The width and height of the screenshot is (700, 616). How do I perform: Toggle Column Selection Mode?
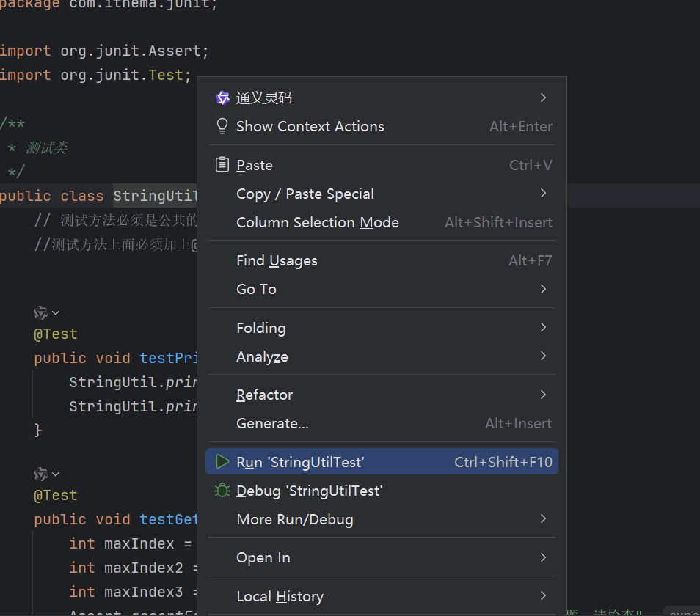pos(317,222)
